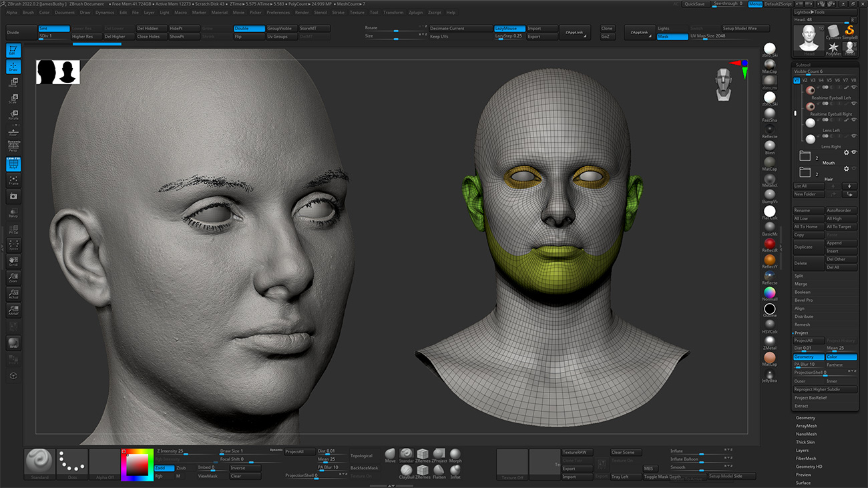868x488 pixels.
Task: Click the Scale tool icon
Action: pyautogui.click(x=13, y=99)
